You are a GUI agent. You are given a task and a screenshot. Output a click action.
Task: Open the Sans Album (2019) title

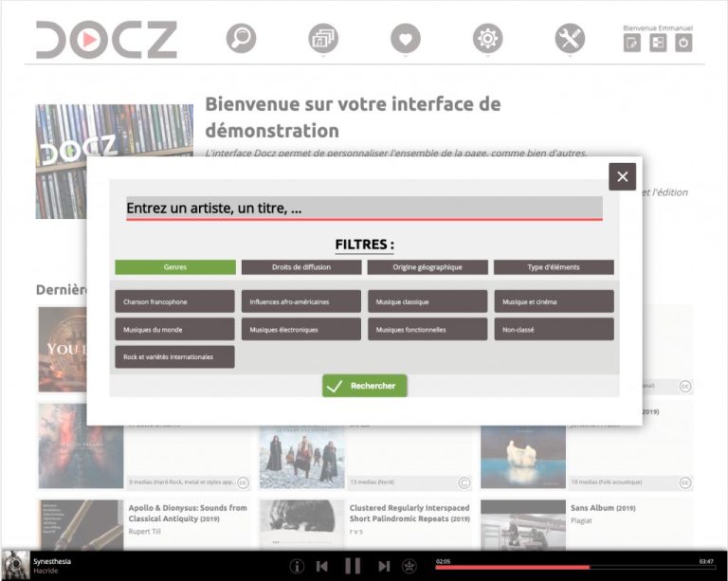(603, 508)
